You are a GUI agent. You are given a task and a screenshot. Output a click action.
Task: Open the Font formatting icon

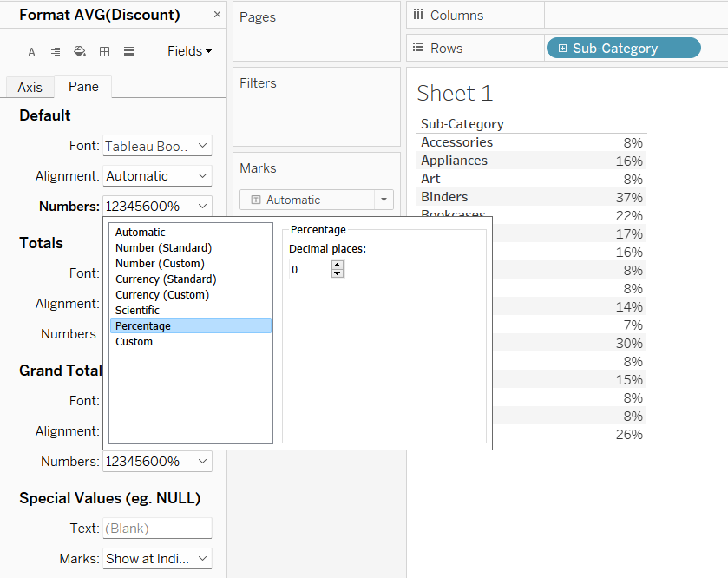click(x=32, y=52)
